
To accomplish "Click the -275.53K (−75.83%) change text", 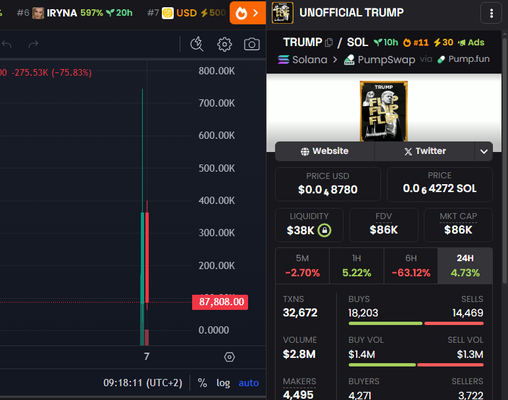I will 52,73.
